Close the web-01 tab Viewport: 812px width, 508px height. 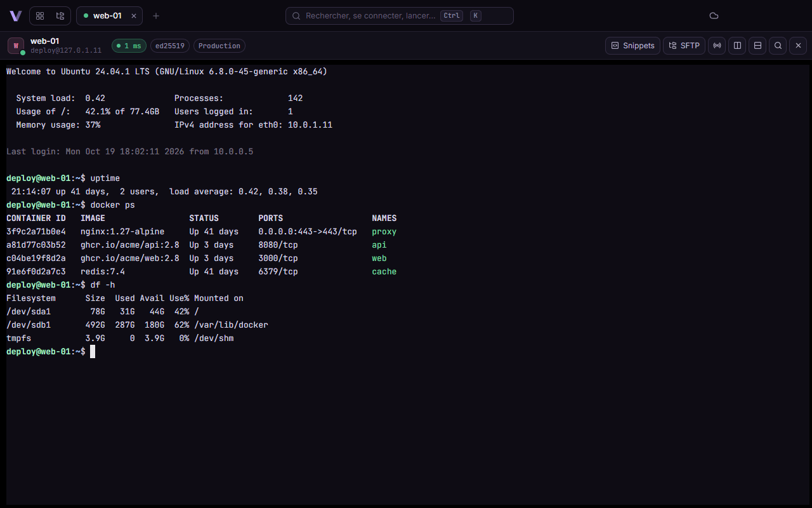(x=133, y=16)
